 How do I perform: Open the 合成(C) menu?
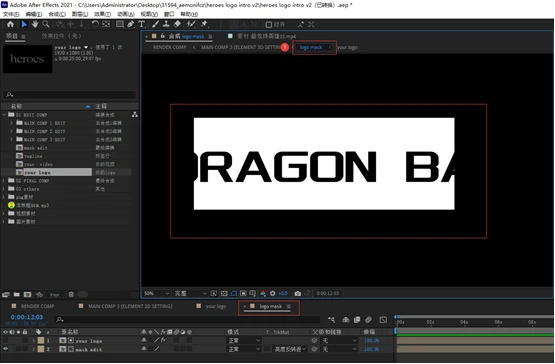(x=57, y=14)
